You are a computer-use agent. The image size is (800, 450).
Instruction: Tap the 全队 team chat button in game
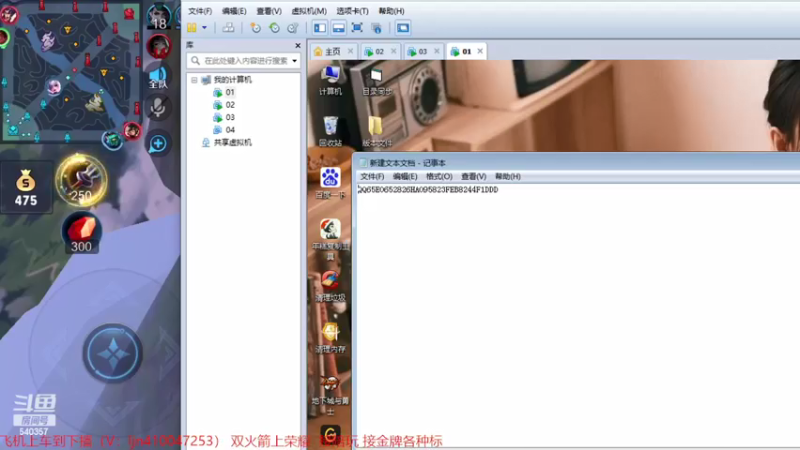click(158, 78)
